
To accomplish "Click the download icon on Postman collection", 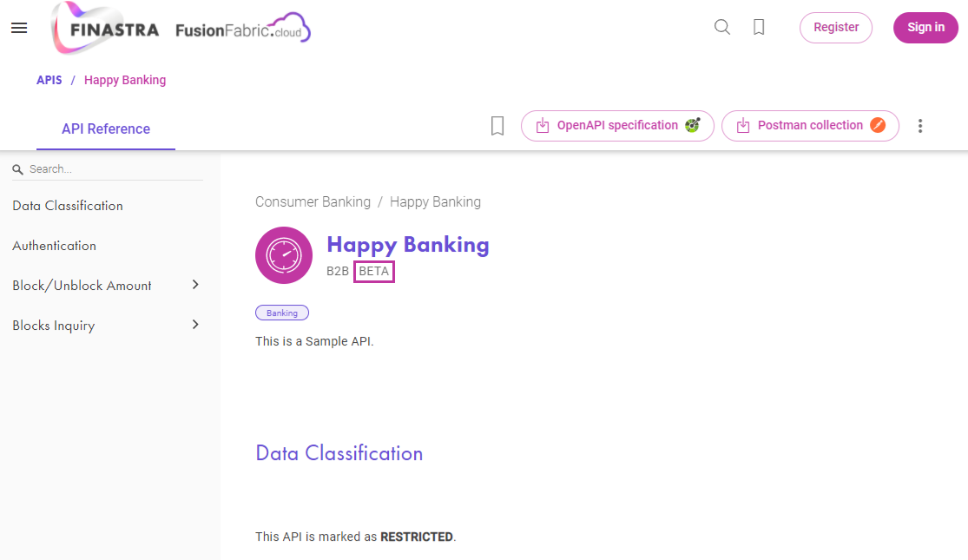I will pos(742,126).
